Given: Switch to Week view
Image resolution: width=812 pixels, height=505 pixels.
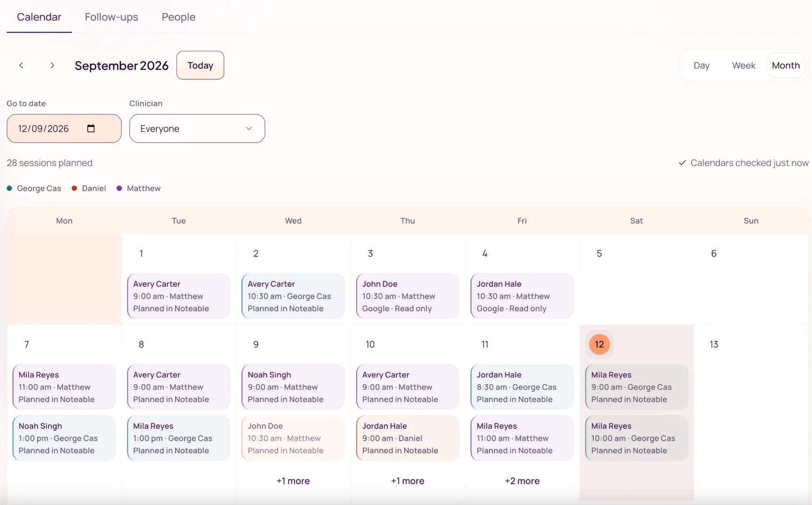Looking at the screenshot, I should coord(744,65).
